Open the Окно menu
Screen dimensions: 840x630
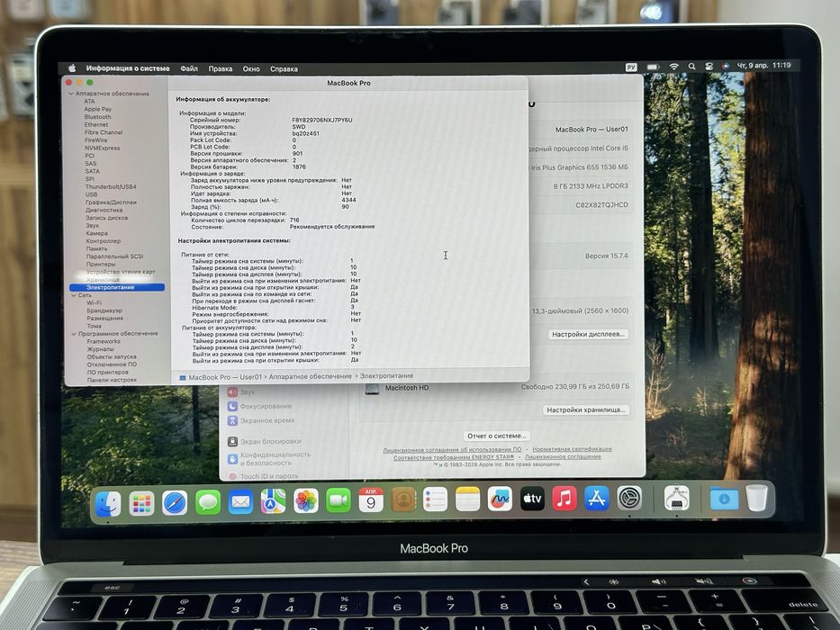click(x=251, y=68)
